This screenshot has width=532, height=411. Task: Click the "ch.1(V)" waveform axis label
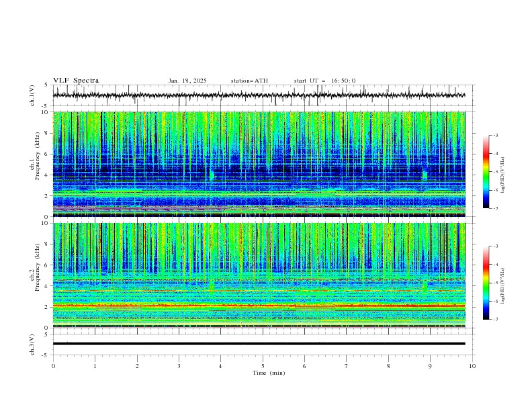[x=32, y=95]
